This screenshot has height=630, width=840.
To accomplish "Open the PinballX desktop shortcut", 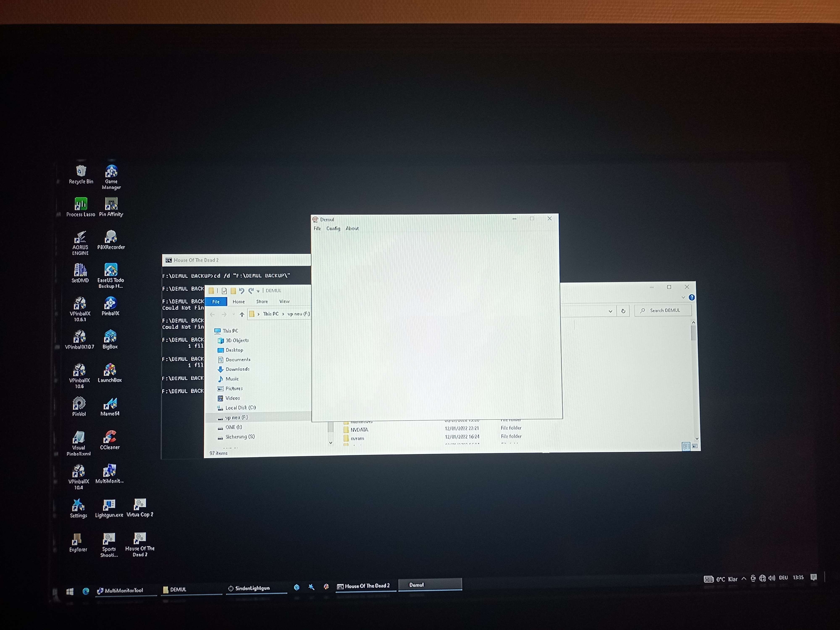I will pyautogui.click(x=110, y=306).
